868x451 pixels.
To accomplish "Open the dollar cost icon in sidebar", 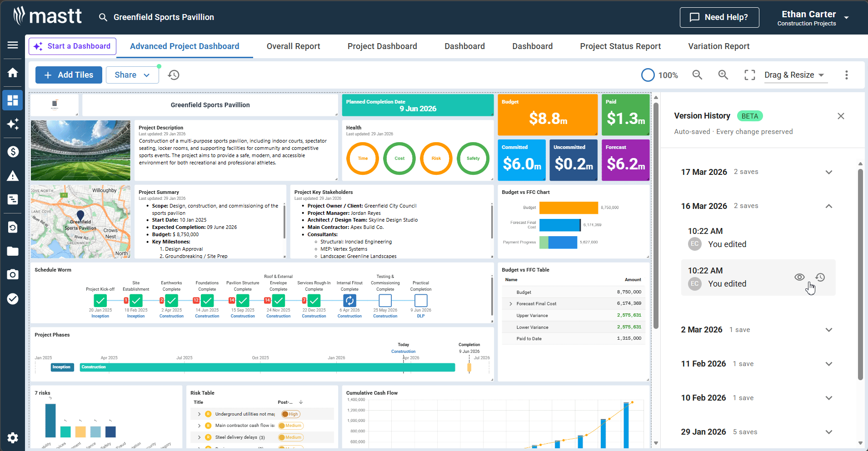I will (13, 152).
